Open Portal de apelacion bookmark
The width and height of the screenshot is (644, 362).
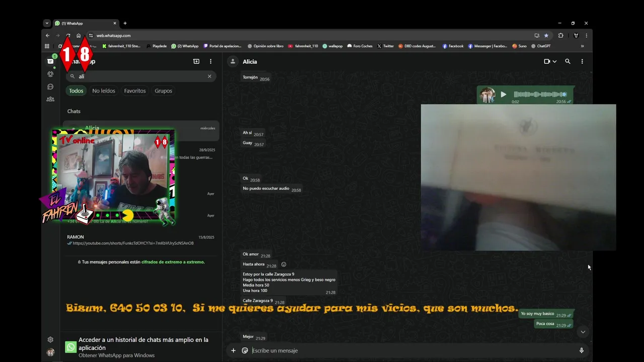coord(222,46)
